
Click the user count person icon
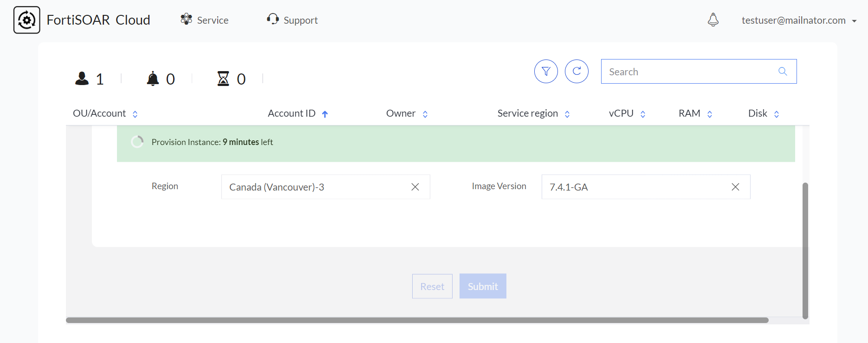pos(82,79)
